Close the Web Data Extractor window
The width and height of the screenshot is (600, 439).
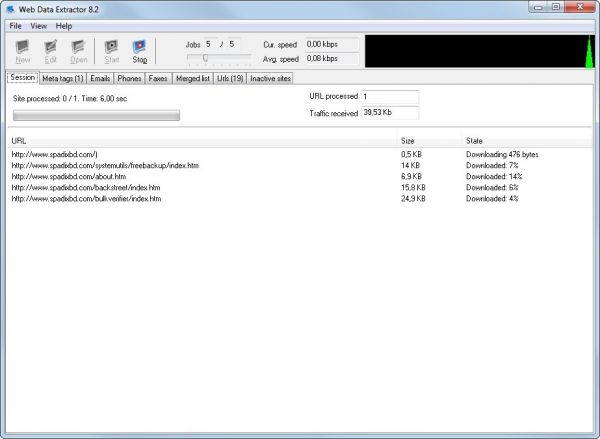coord(580,7)
